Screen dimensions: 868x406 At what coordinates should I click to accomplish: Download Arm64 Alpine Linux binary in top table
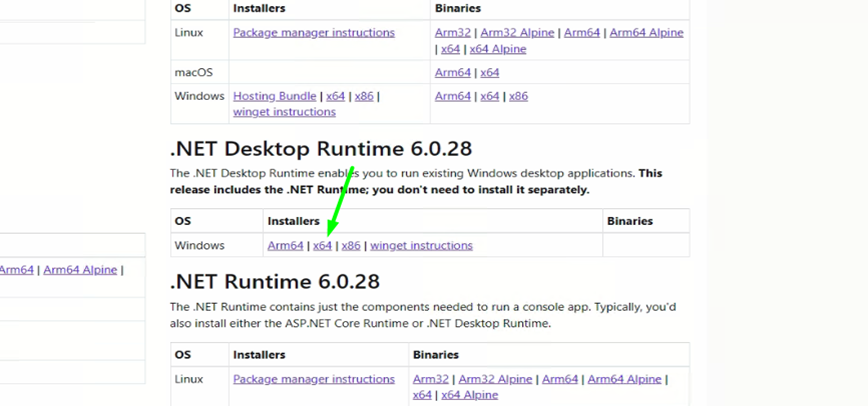[647, 33]
